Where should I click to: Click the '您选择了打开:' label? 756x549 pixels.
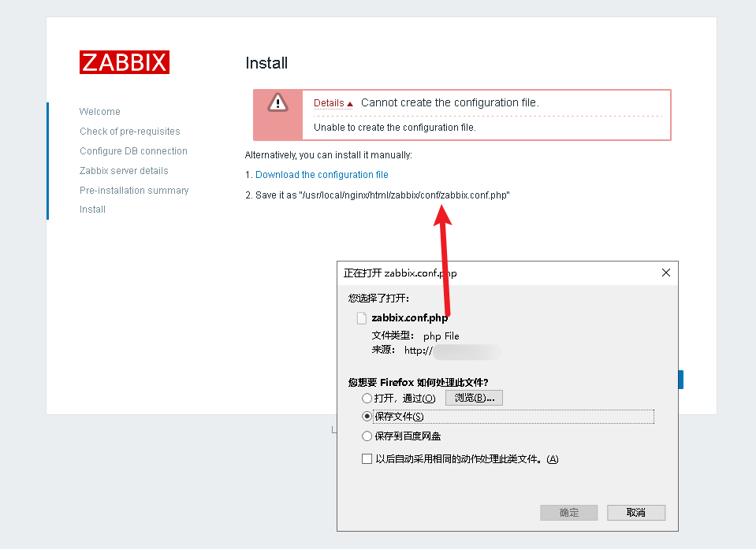point(378,298)
